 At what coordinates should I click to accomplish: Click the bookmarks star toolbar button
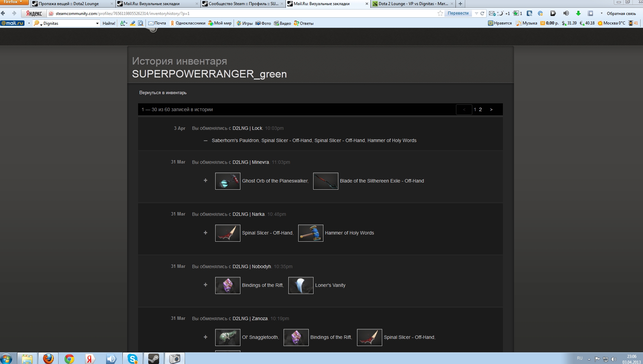click(591, 13)
